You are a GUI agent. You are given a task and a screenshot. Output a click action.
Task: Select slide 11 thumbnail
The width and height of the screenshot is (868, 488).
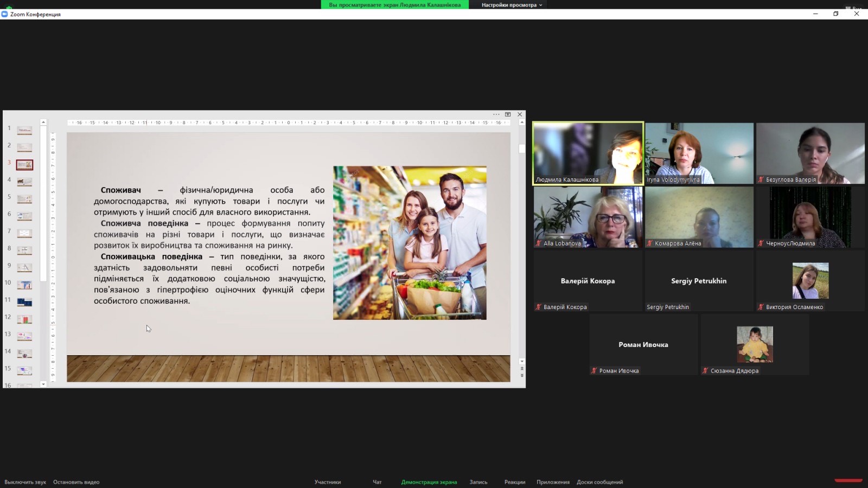pos(24,302)
